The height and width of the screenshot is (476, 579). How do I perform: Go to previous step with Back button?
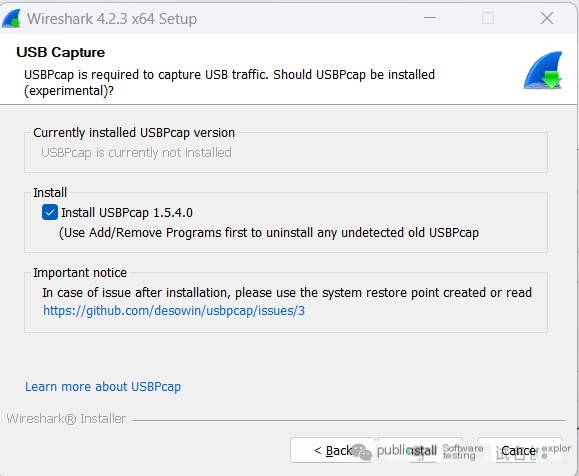332,450
